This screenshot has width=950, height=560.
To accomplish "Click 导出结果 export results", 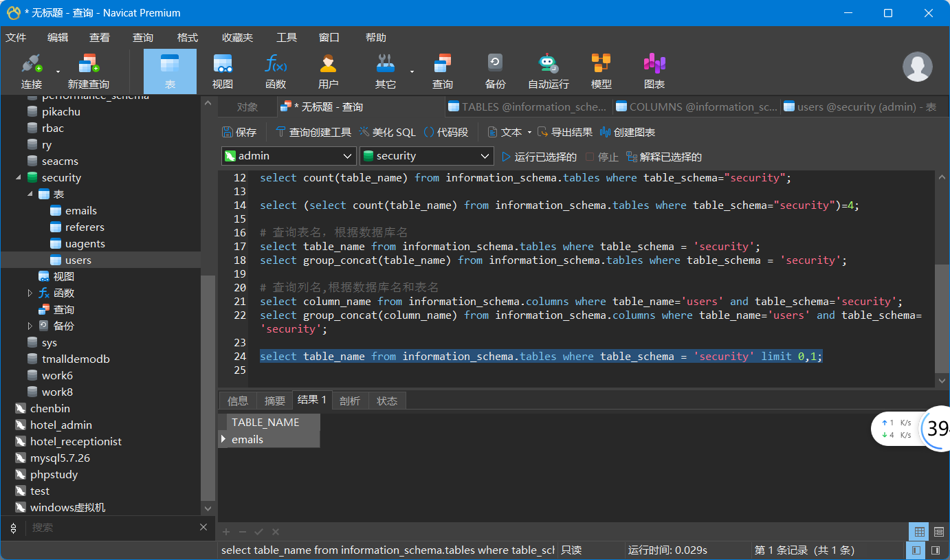I will [565, 132].
